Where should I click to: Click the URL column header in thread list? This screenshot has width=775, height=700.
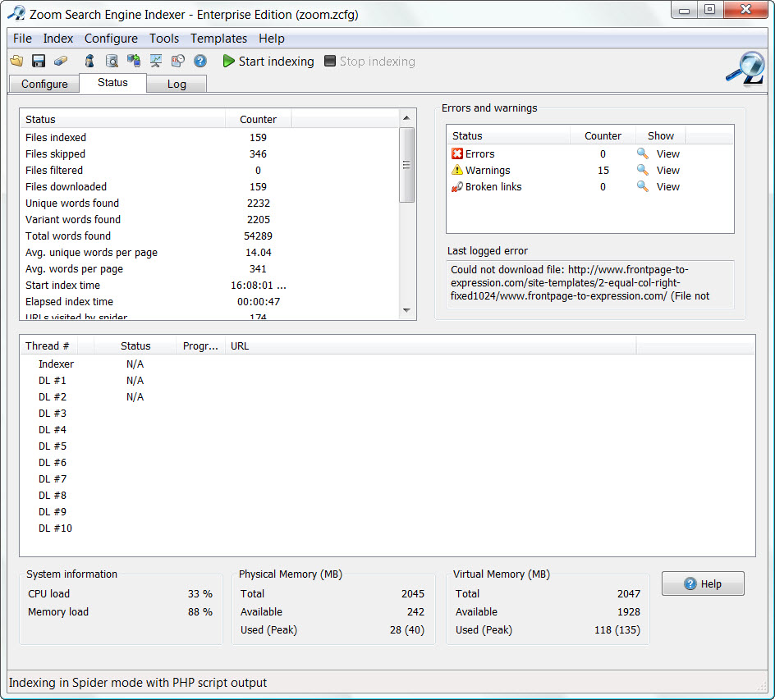point(430,345)
